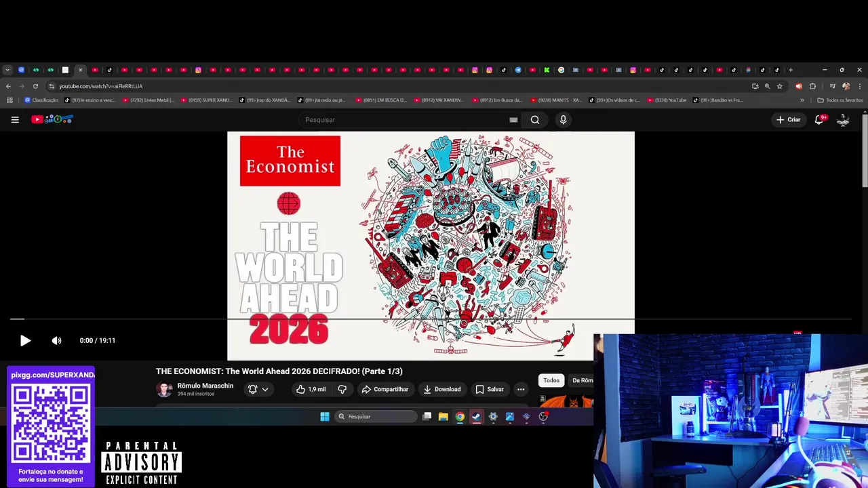This screenshot has width=868, height=488.
Task: Open the tab search dropdown arrow
Action: pos(7,70)
